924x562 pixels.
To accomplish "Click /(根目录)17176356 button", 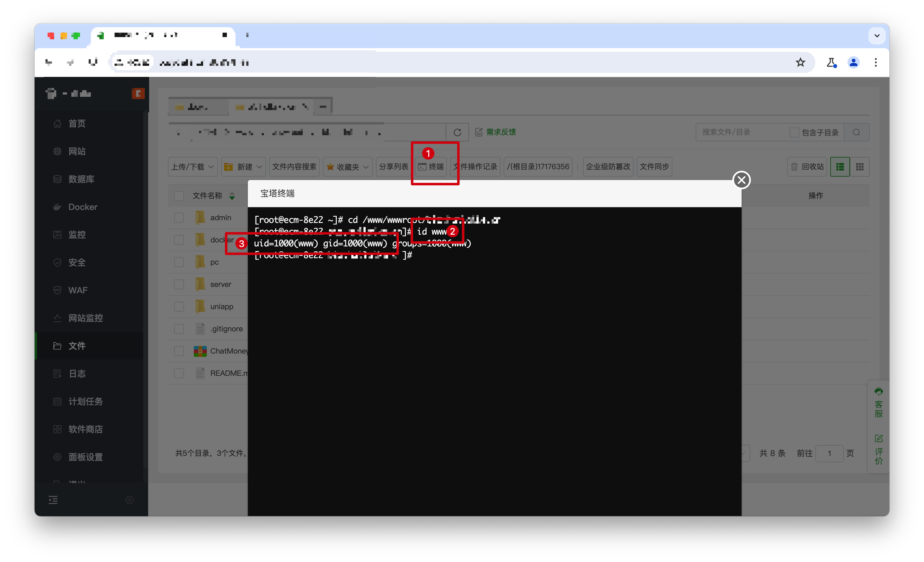I will [538, 166].
